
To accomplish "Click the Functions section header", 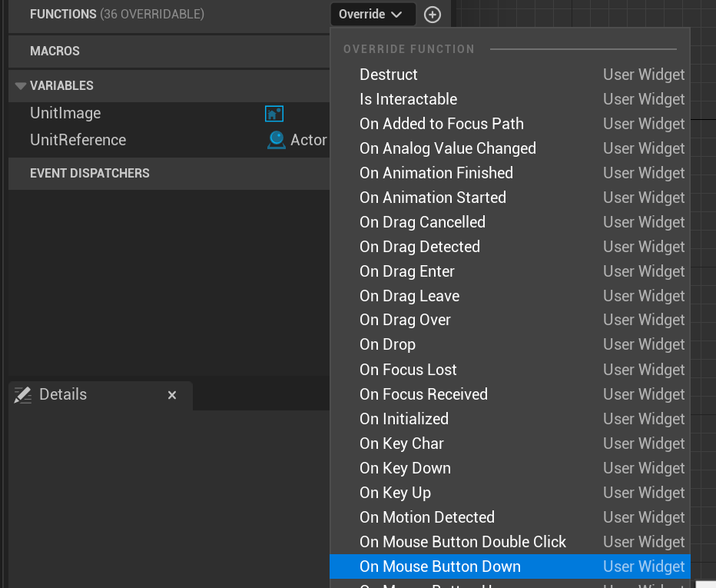I will click(x=63, y=15).
